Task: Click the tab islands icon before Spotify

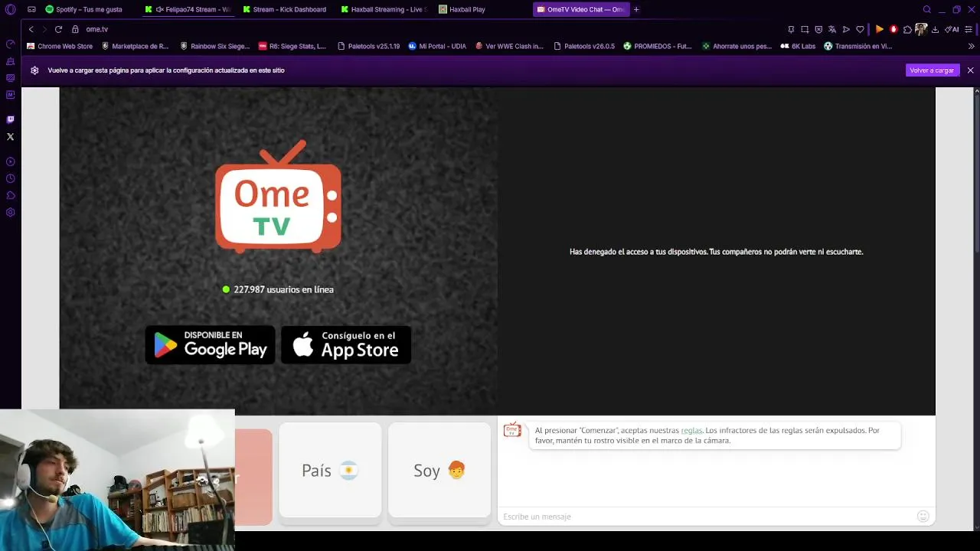Action: 31,9
